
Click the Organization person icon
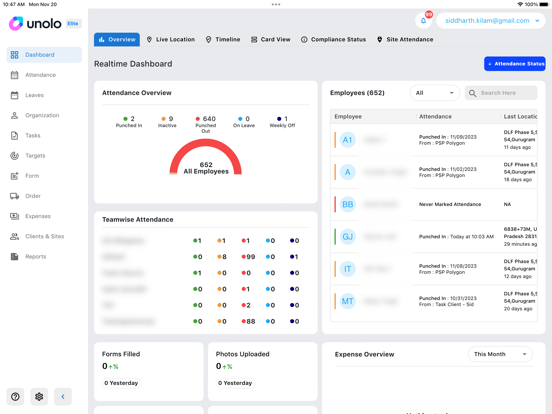[14, 115]
